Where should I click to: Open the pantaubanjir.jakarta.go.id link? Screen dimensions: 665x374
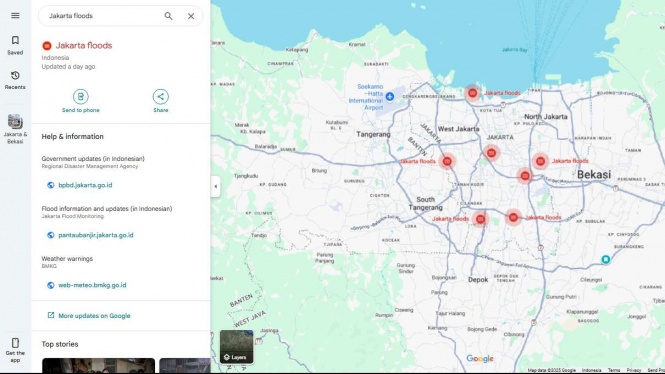pos(96,235)
